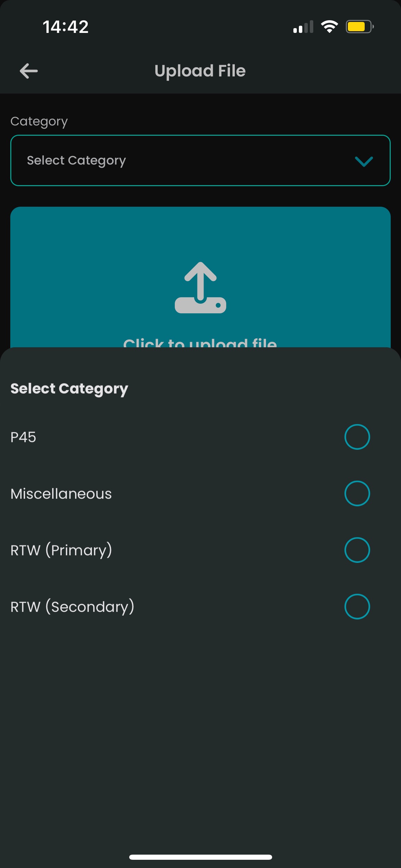Click the Select Category sheet heading
401x868 pixels.
(69, 389)
